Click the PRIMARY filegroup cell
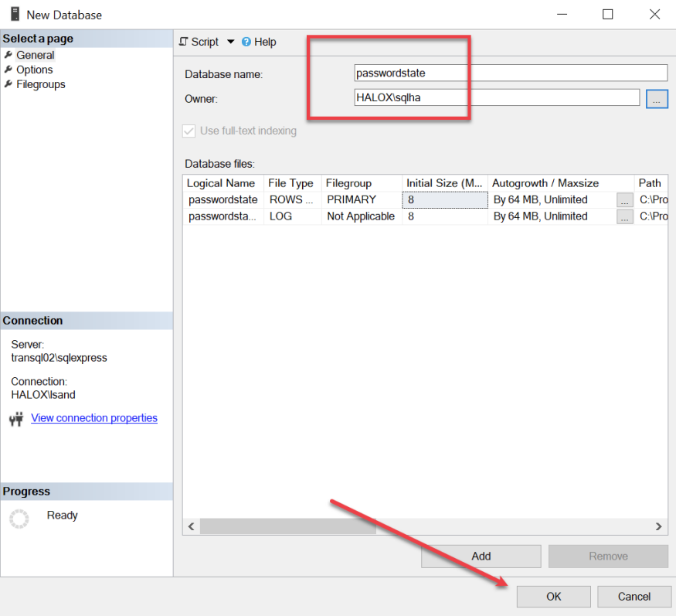The height and width of the screenshot is (616, 676). [362, 199]
